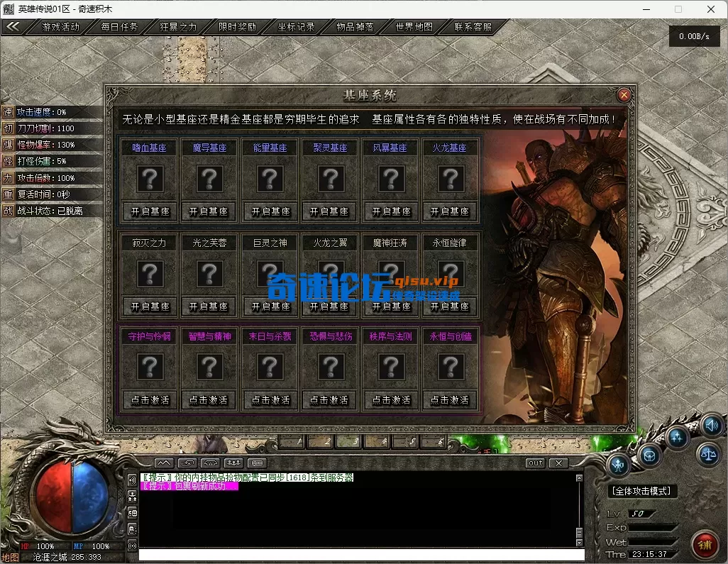Click 开启基座 under 火龙基座

[x=450, y=211]
